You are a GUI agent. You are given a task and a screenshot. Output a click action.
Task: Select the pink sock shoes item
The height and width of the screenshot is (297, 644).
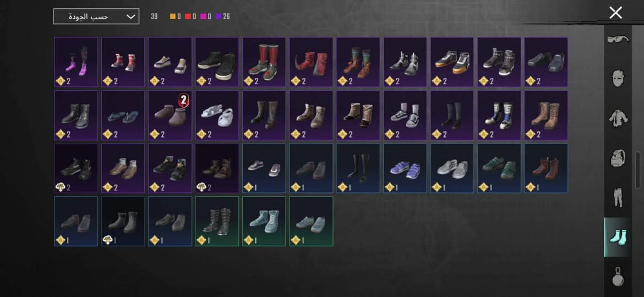pos(76,62)
